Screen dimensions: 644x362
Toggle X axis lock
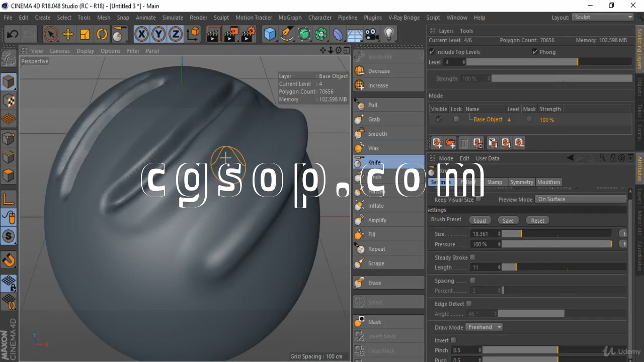[x=142, y=34]
